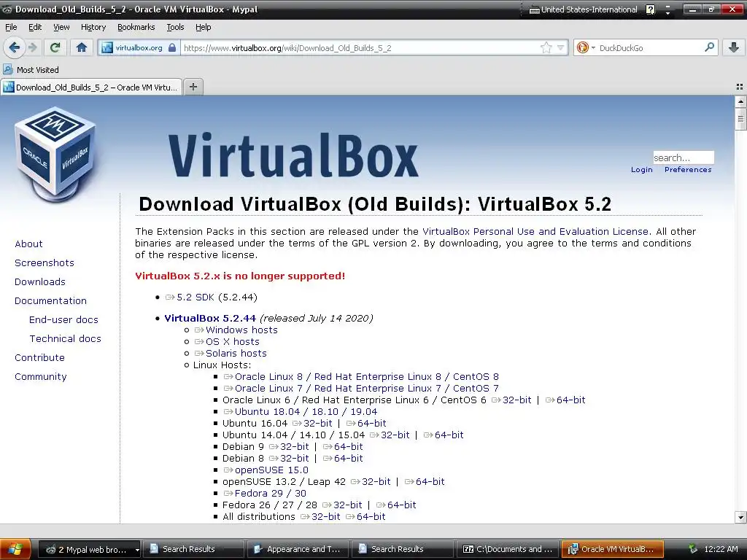This screenshot has width=747, height=560.
Task: Click the VirtualBox cube logo
Action: coord(55,155)
